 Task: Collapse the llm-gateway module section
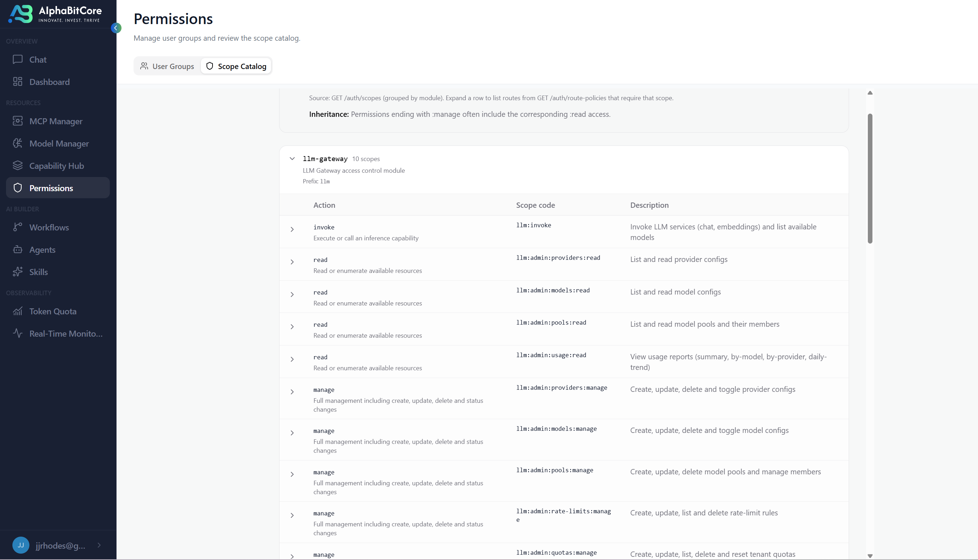point(292,159)
